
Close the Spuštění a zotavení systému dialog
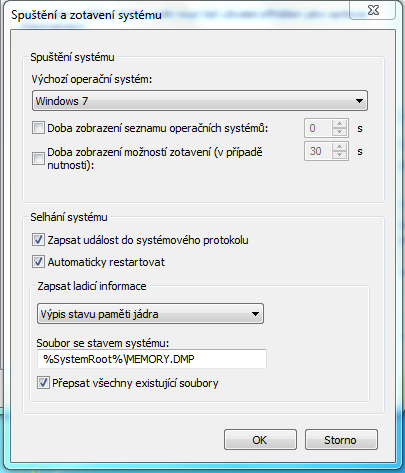click(x=373, y=10)
